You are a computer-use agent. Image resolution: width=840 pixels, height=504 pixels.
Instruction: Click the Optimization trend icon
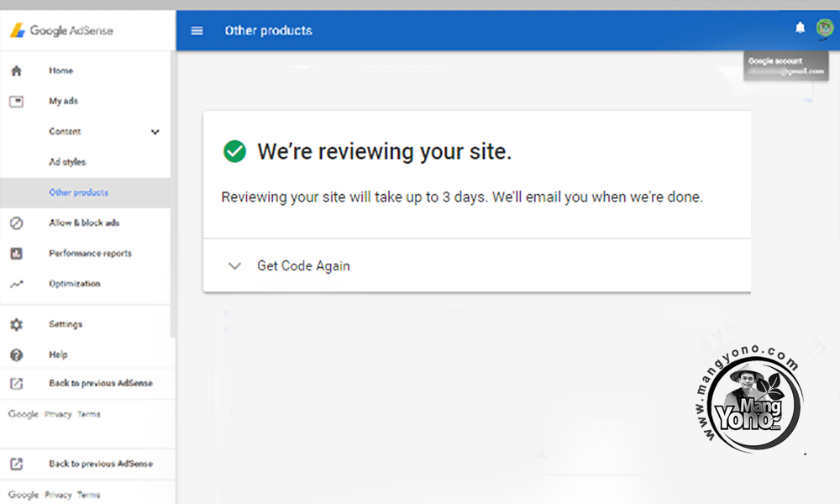16,285
